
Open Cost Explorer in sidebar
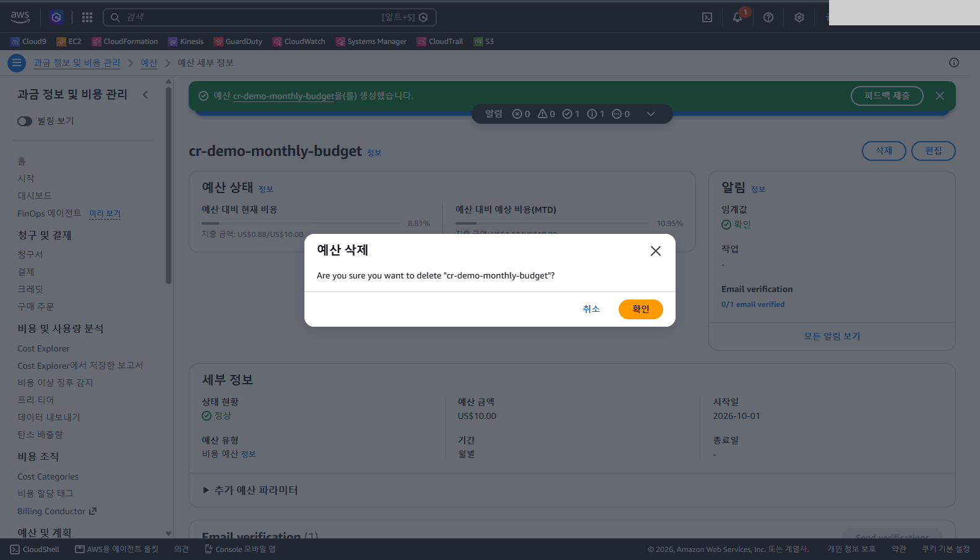(43, 348)
